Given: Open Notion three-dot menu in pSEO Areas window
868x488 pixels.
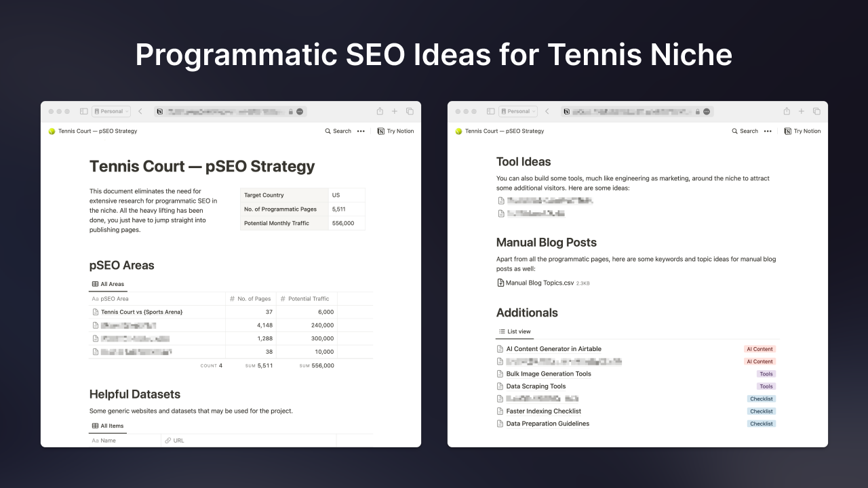Looking at the screenshot, I should click(361, 131).
